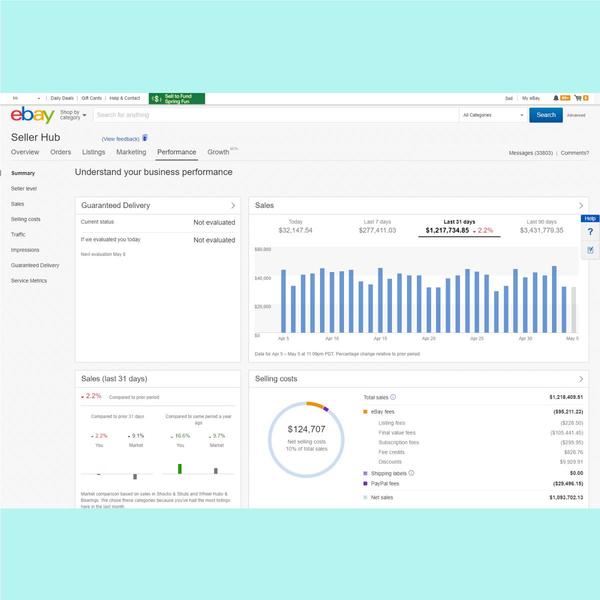Expand the Sales card chevron

581,205
